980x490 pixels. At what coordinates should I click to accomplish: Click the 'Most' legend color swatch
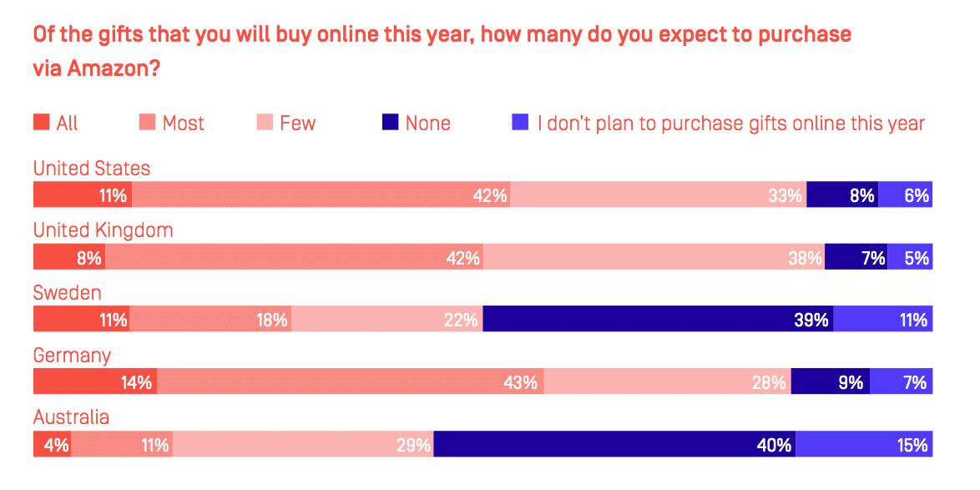tap(147, 123)
